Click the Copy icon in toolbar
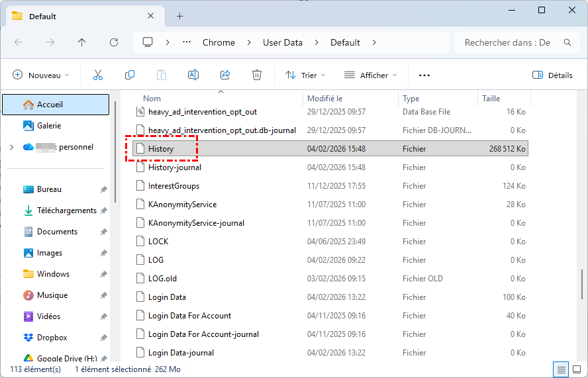The width and height of the screenshot is (588, 378). click(130, 75)
